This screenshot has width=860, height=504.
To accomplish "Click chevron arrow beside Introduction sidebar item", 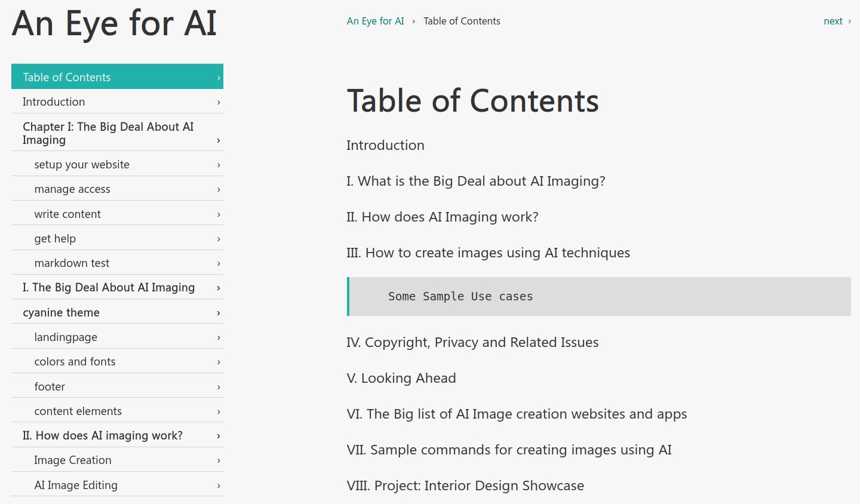I will click(219, 102).
